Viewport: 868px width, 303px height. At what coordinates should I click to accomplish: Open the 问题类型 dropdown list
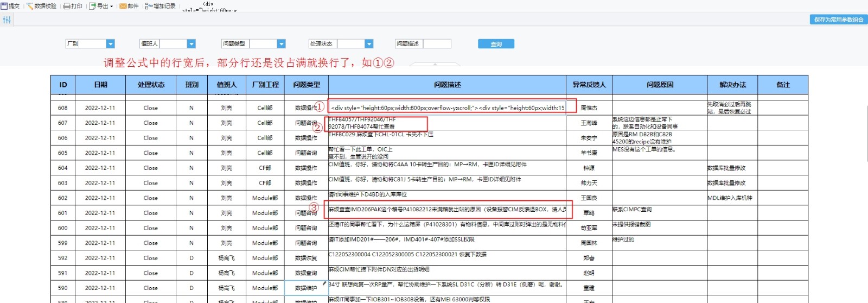(281, 44)
